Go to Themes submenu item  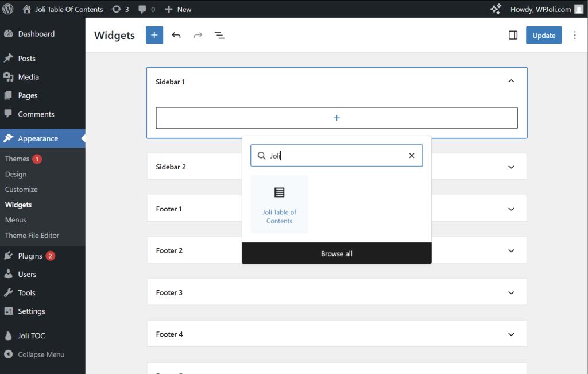coord(17,159)
